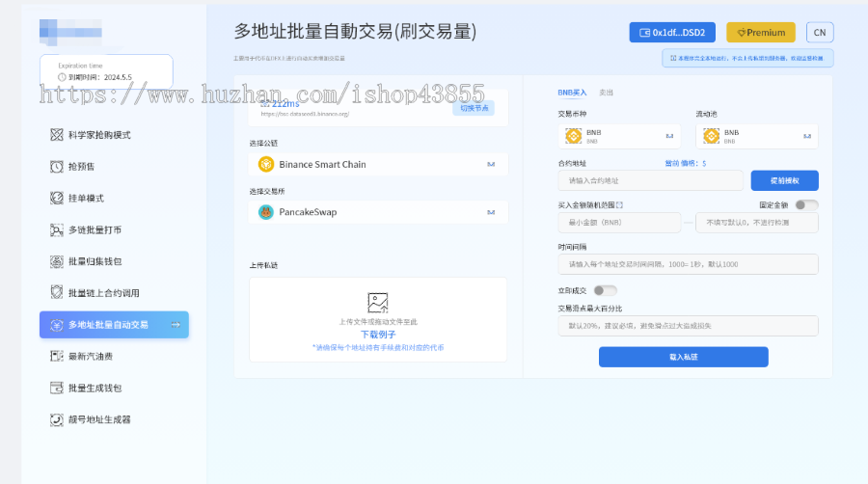Click BNB coin icon under 交易币种

[x=574, y=136]
